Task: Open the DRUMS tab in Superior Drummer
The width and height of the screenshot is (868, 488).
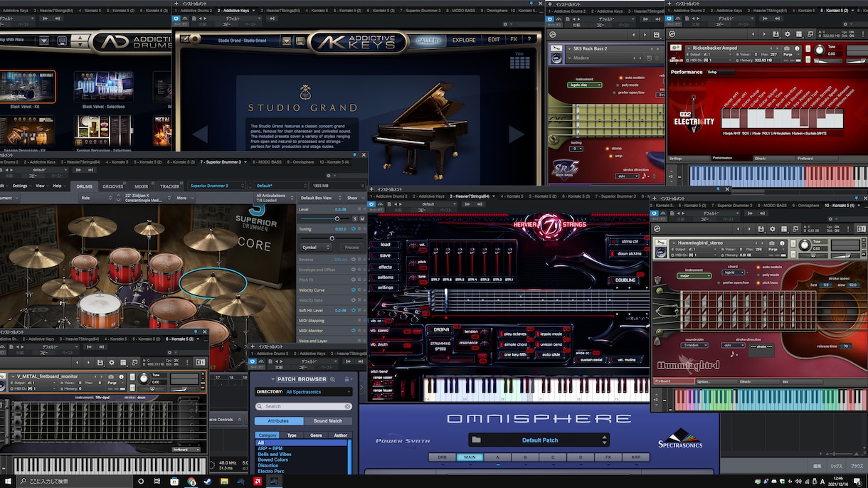Action: (x=84, y=186)
